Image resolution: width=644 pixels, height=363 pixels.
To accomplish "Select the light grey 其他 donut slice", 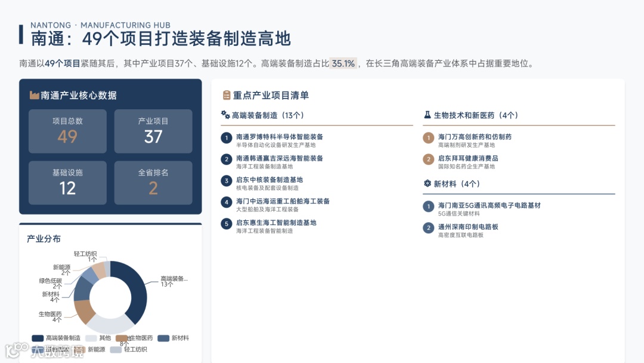I will click(x=109, y=325).
